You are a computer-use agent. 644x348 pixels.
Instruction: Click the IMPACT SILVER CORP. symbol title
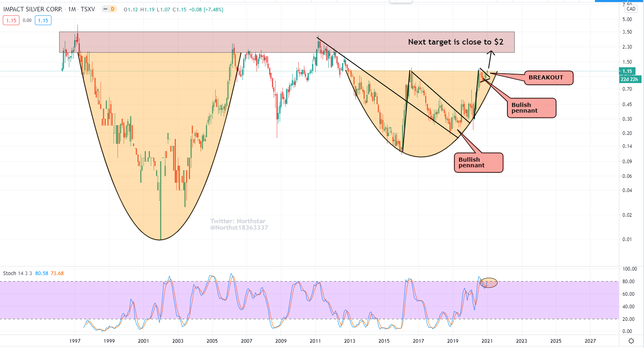[x=33, y=9]
